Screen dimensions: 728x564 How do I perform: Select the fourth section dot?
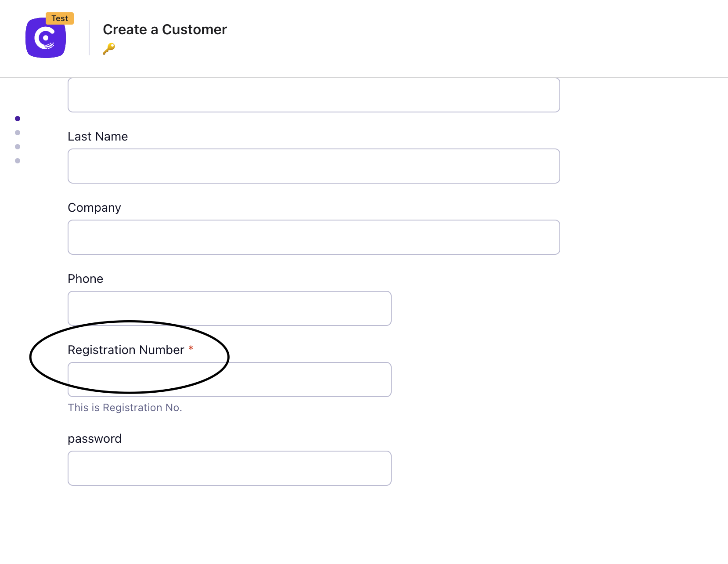click(18, 161)
